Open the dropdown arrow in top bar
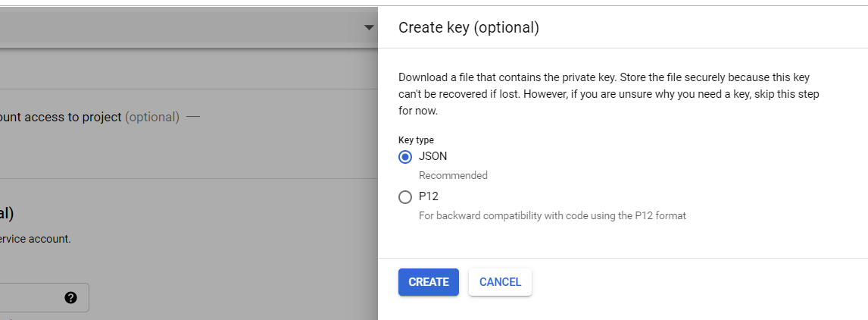 click(x=369, y=28)
